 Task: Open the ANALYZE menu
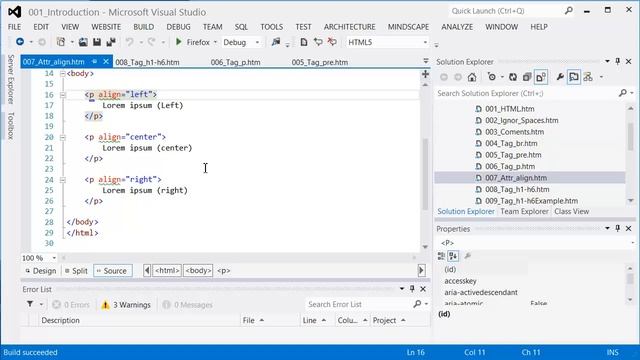pos(457,27)
